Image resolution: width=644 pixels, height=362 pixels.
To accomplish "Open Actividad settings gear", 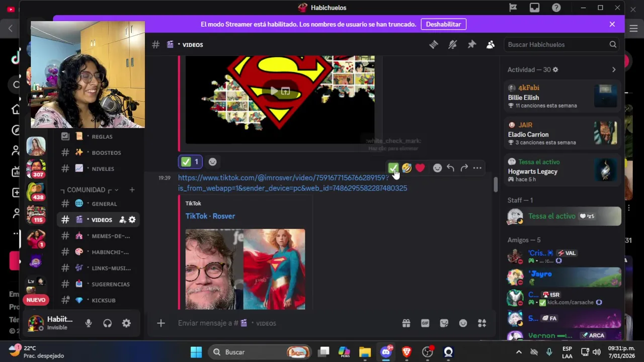I will point(555,69).
